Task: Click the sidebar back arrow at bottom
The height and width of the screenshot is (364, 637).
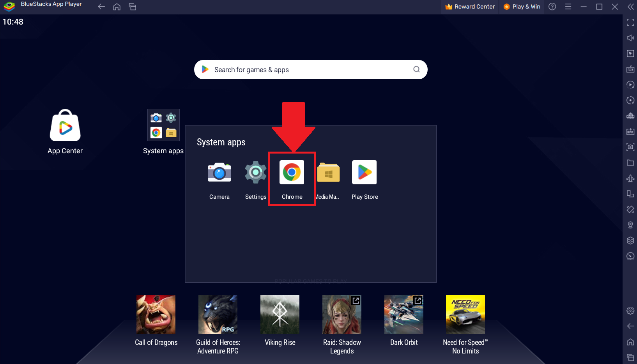Action: (630, 326)
